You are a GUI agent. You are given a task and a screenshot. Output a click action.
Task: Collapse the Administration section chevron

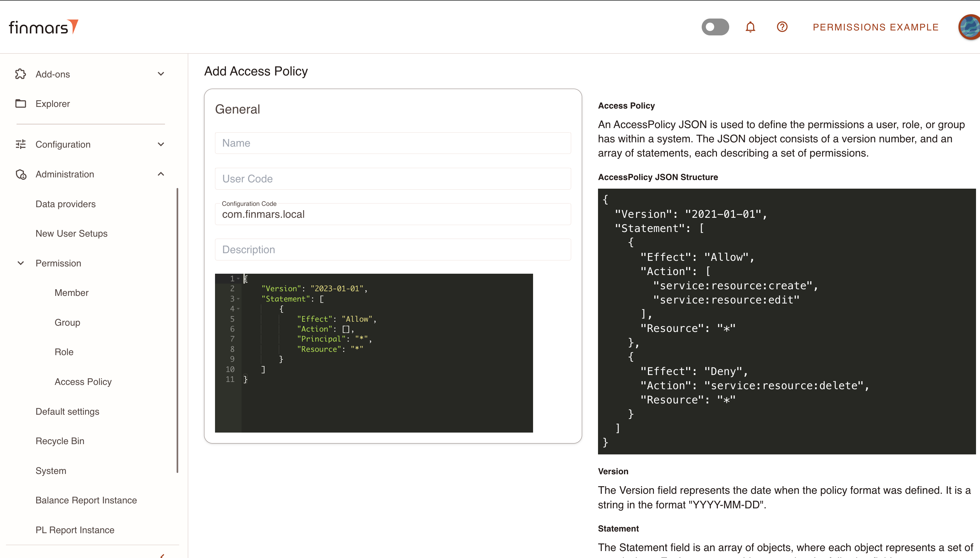click(161, 174)
